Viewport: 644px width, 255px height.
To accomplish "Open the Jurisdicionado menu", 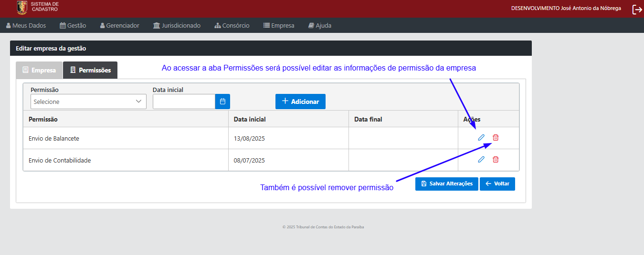I will (177, 25).
